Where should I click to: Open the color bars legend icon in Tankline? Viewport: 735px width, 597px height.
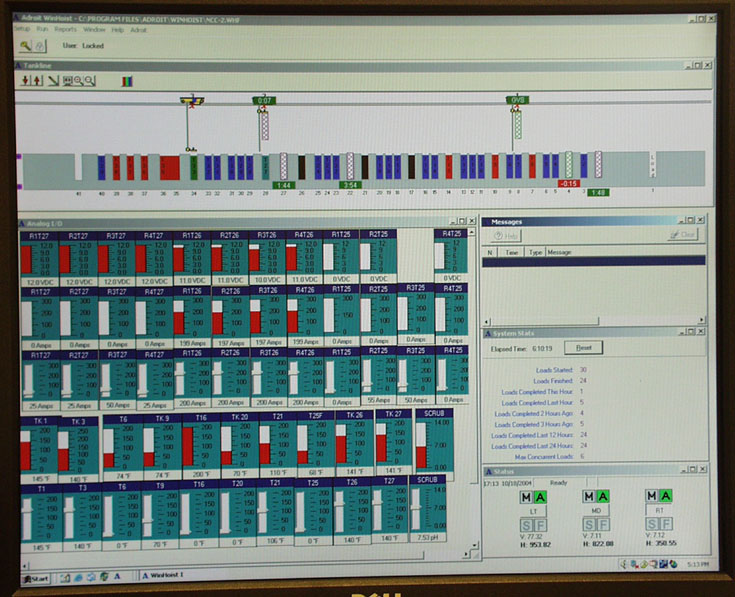pyautogui.click(x=127, y=80)
